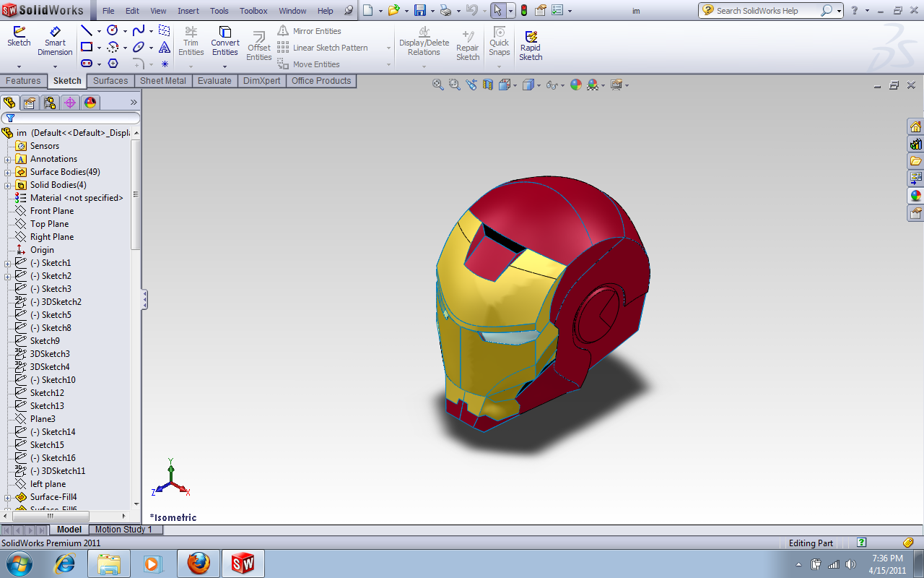The width and height of the screenshot is (924, 578).
Task: Click the Edit Appearance color ball
Action: coord(575,85)
